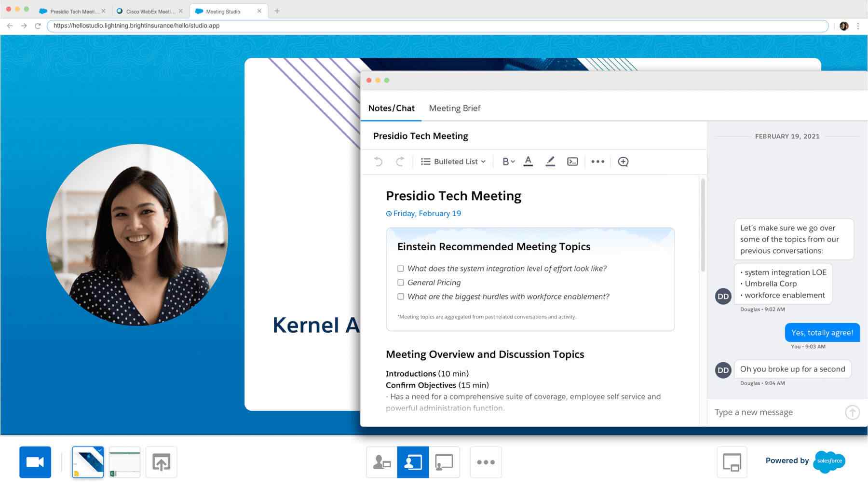The height and width of the screenshot is (488, 868).
Task: Switch to the Notes/Chat tab
Action: (392, 108)
